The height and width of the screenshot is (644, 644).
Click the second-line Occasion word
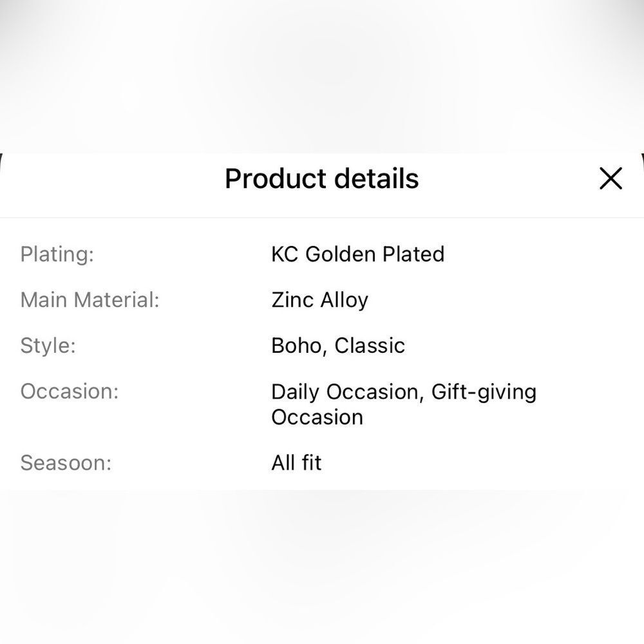coord(317,417)
